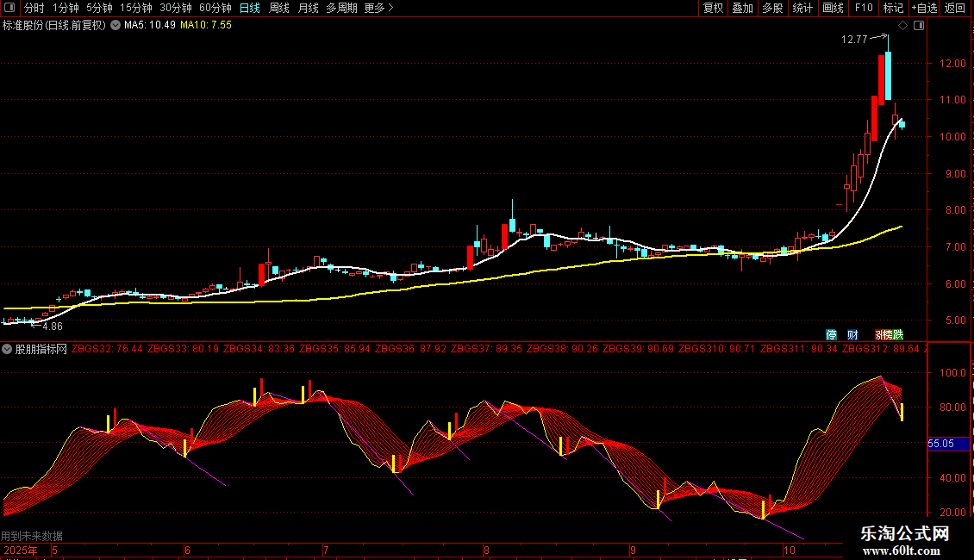Click the ZBGS312: 89.64 value
The width and height of the screenshot is (974, 560).
tap(880, 349)
